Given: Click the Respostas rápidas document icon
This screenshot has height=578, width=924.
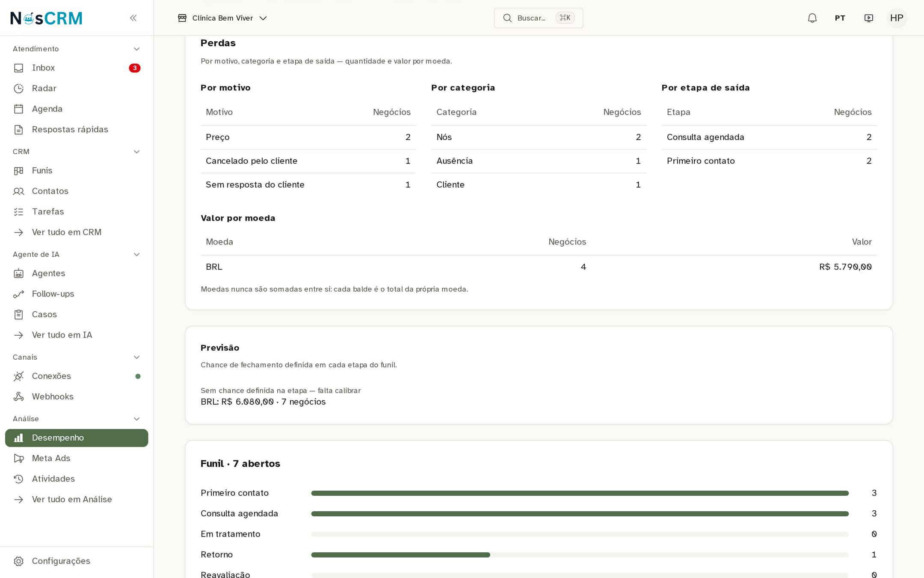Looking at the screenshot, I should (18, 129).
